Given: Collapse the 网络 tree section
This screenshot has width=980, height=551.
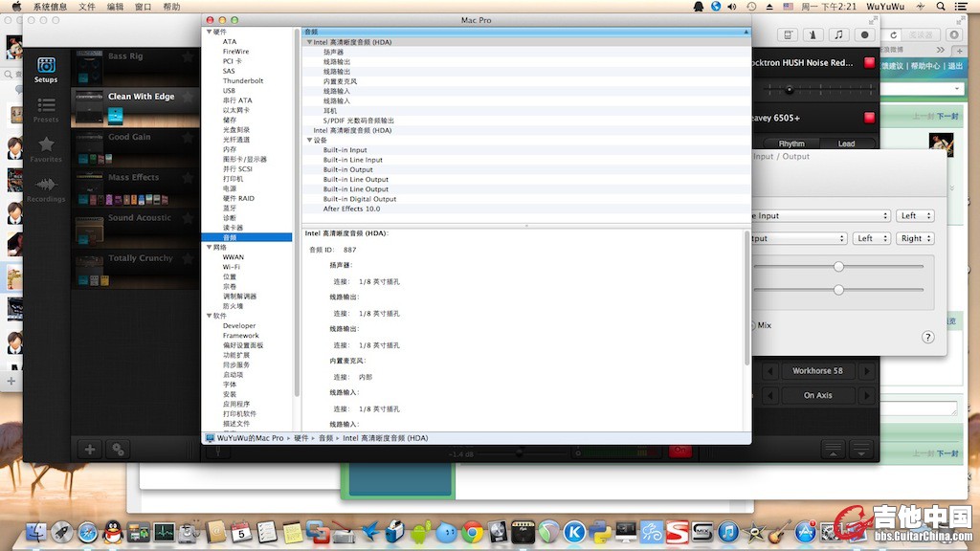Looking at the screenshot, I should pyautogui.click(x=210, y=248).
